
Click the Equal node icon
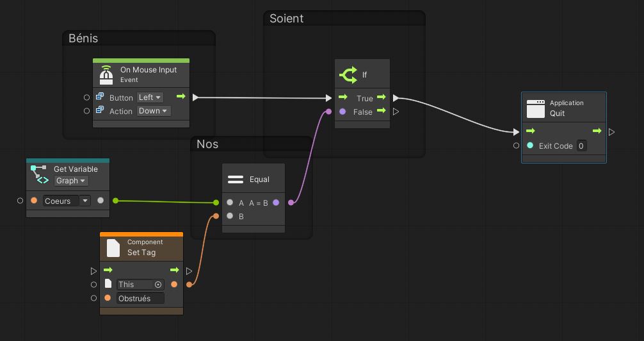tap(236, 179)
